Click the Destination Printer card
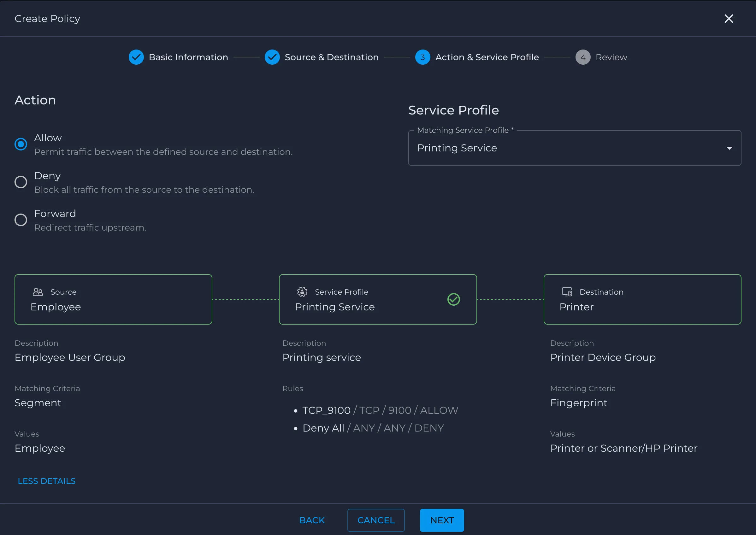The image size is (756, 535). [642, 299]
